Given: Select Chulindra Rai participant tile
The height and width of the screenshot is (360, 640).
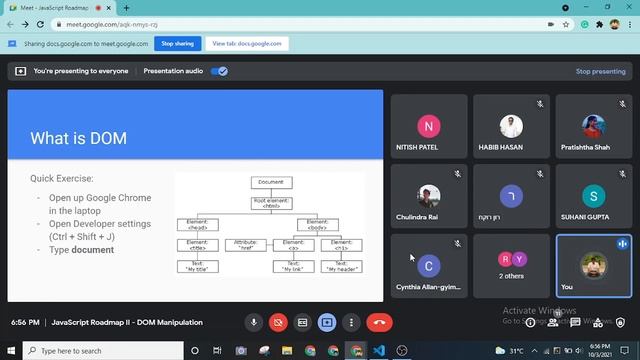Looking at the screenshot, I should 429,196.
